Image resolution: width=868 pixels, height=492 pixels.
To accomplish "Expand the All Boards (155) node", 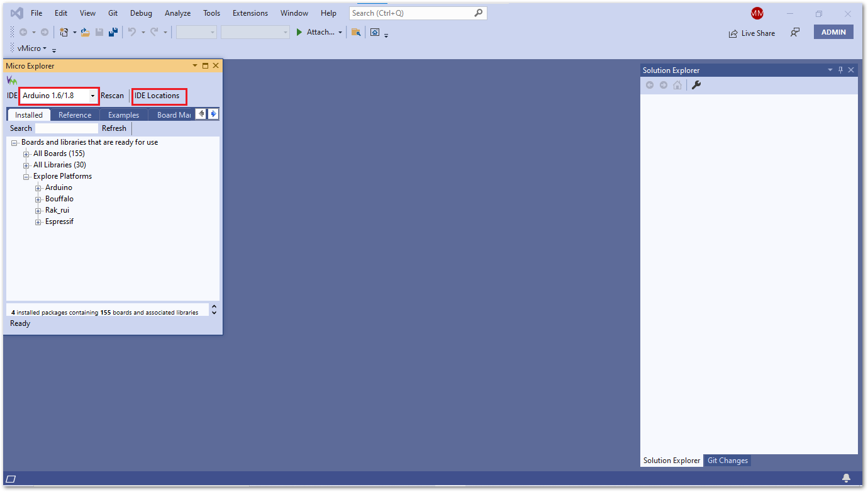I will [x=26, y=154].
